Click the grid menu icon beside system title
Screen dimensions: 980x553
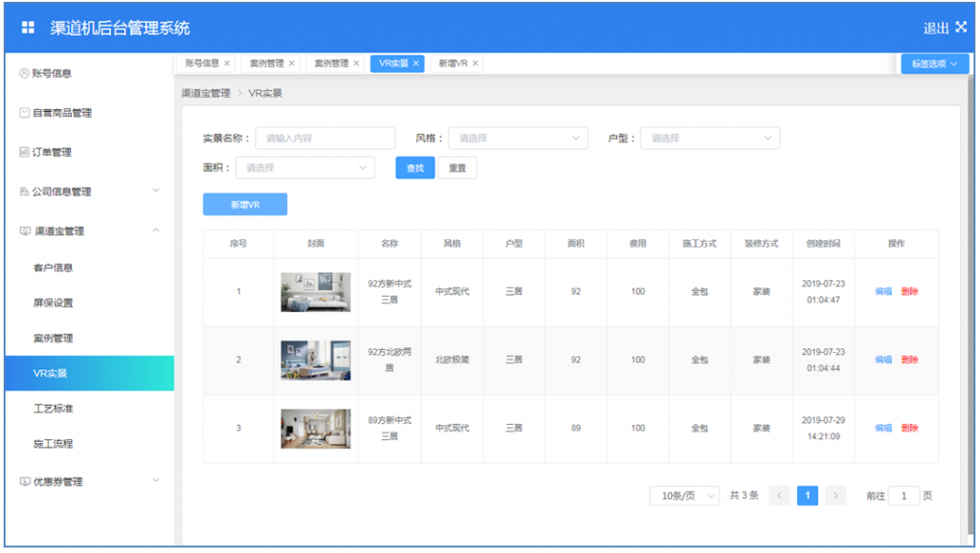28,28
